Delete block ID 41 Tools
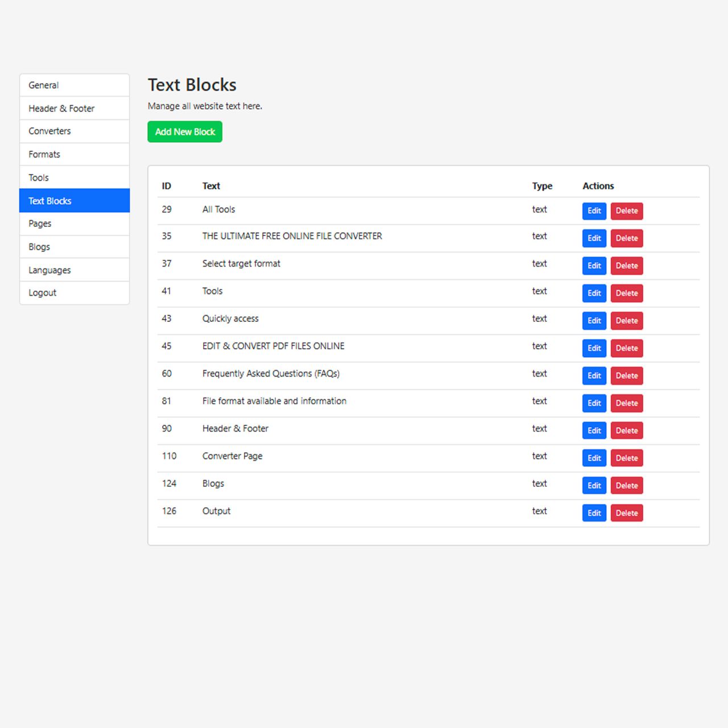 [x=627, y=293]
